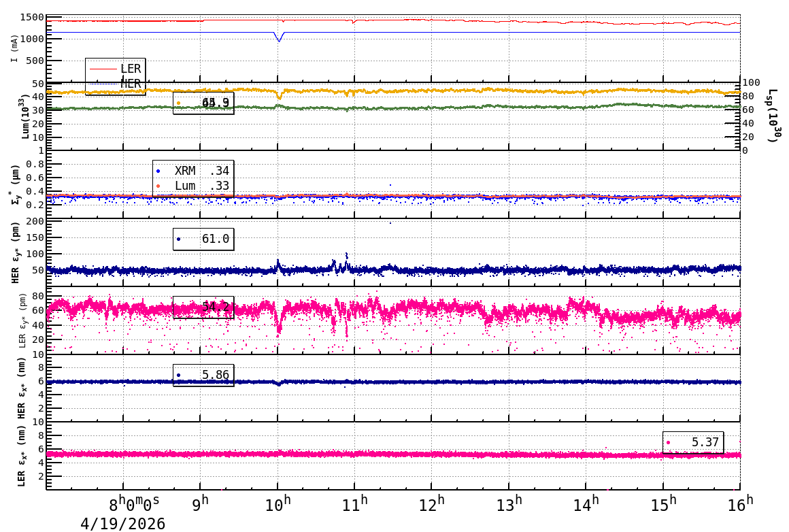The width and height of the screenshot is (789, 532).
Task: Click the 13h tick on time axis
Action: tap(509, 503)
